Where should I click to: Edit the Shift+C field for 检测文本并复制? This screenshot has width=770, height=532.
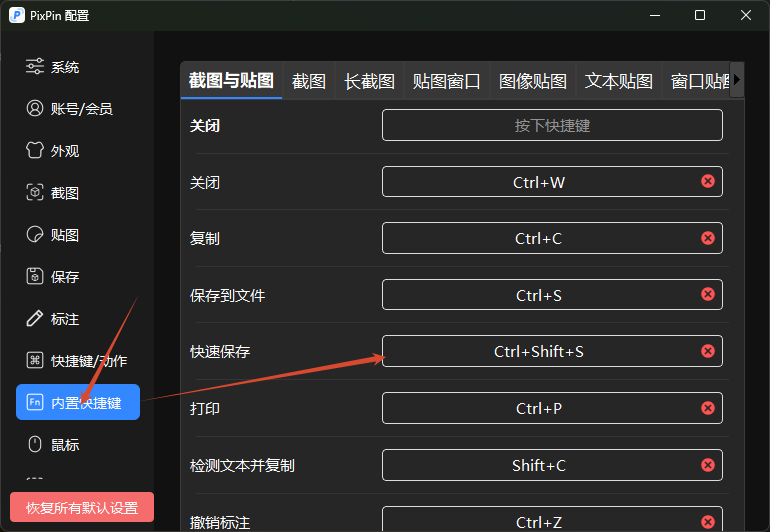pyautogui.click(x=552, y=465)
